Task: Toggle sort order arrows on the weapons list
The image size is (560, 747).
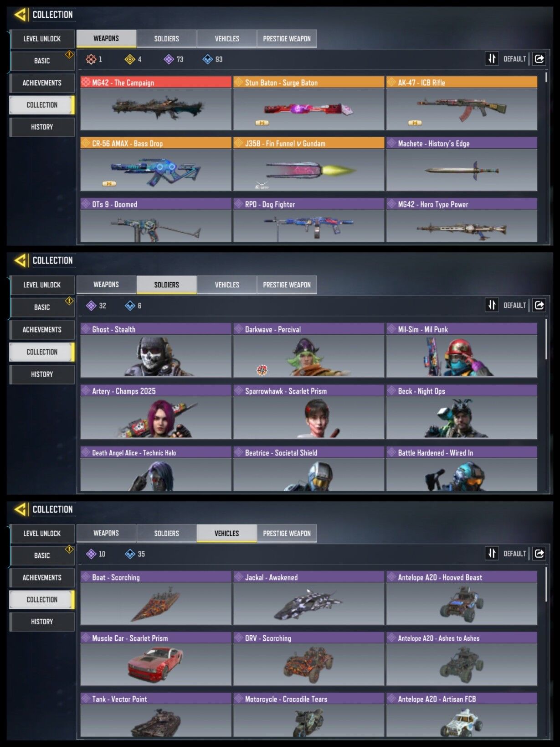Action: pyautogui.click(x=492, y=59)
